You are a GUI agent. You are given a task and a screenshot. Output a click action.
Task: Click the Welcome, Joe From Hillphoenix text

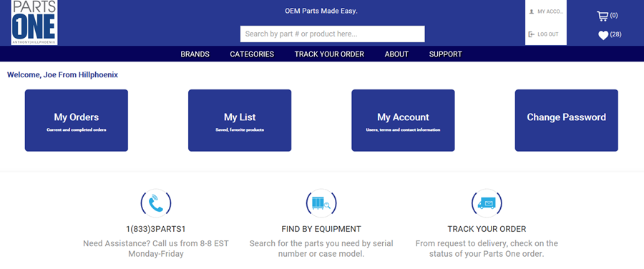point(62,74)
